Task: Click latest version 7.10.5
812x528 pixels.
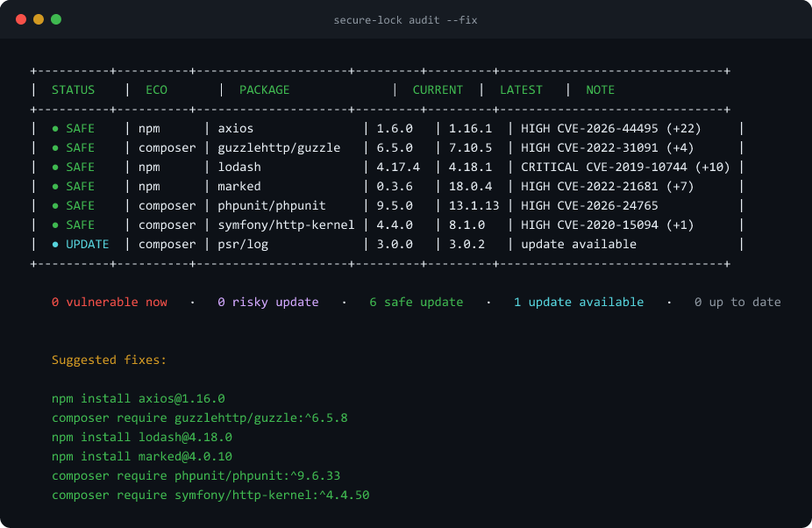Action: [470, 147]
